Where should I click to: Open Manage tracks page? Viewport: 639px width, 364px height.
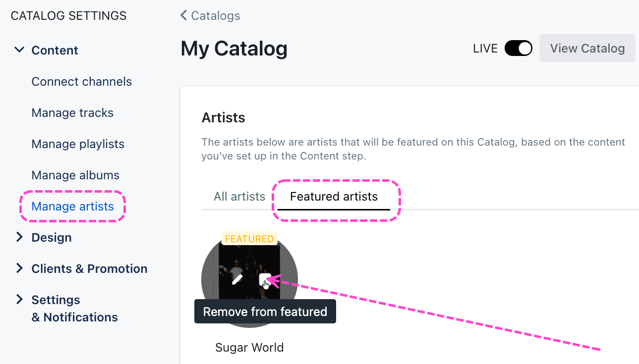72,113
